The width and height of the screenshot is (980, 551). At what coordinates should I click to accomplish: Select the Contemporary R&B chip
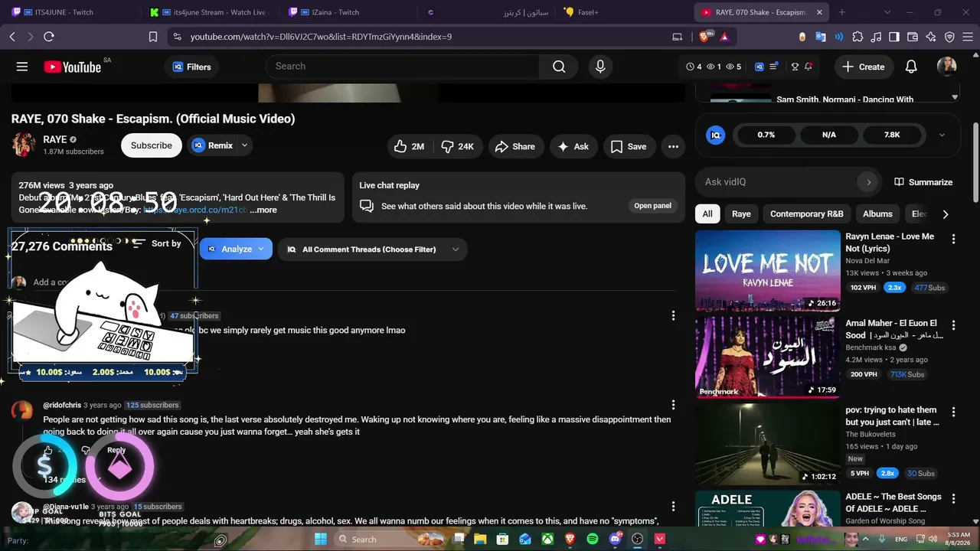pyautogui.click(x=806, y=214)
